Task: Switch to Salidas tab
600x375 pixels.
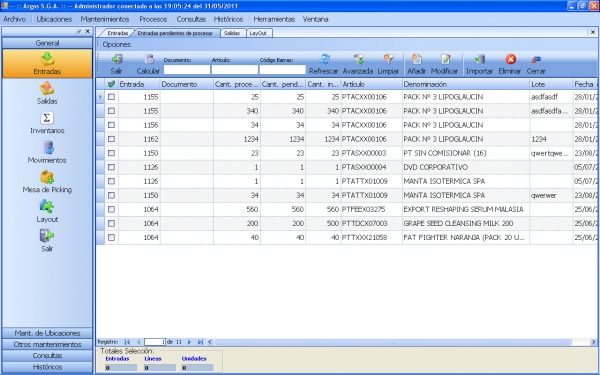Action: tap(232, 33)
